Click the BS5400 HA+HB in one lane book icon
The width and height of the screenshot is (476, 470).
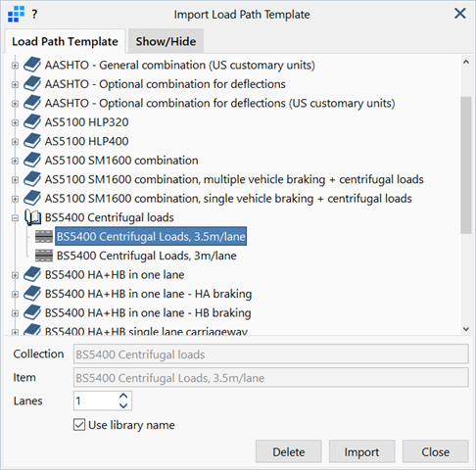(x=32, y=274)
